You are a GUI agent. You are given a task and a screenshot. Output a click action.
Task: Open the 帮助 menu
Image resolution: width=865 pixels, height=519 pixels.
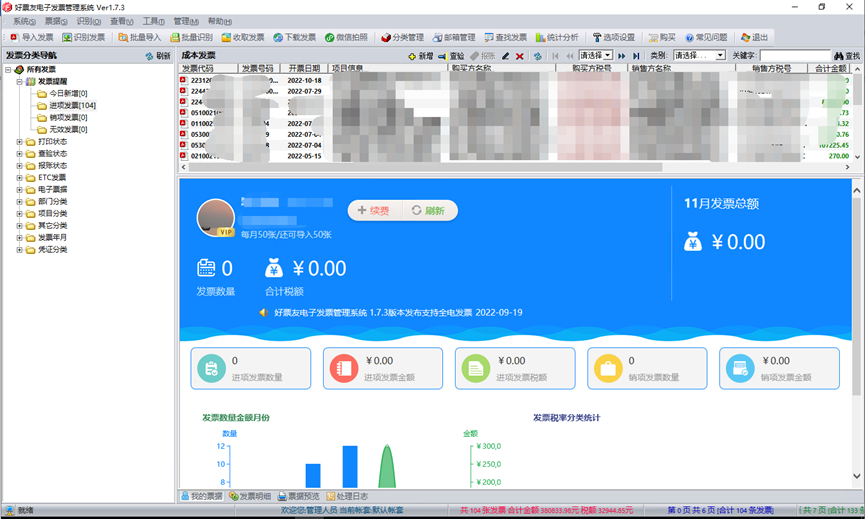coord(220,21)
